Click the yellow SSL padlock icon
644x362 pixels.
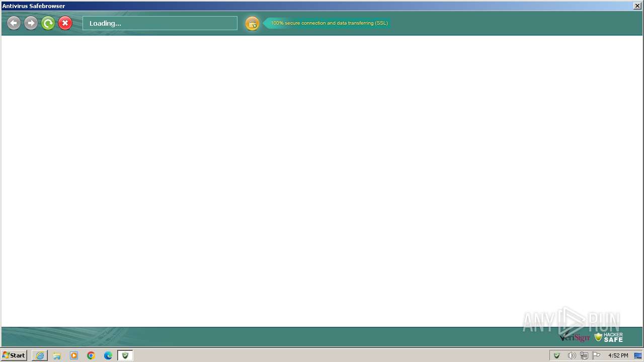252,24
